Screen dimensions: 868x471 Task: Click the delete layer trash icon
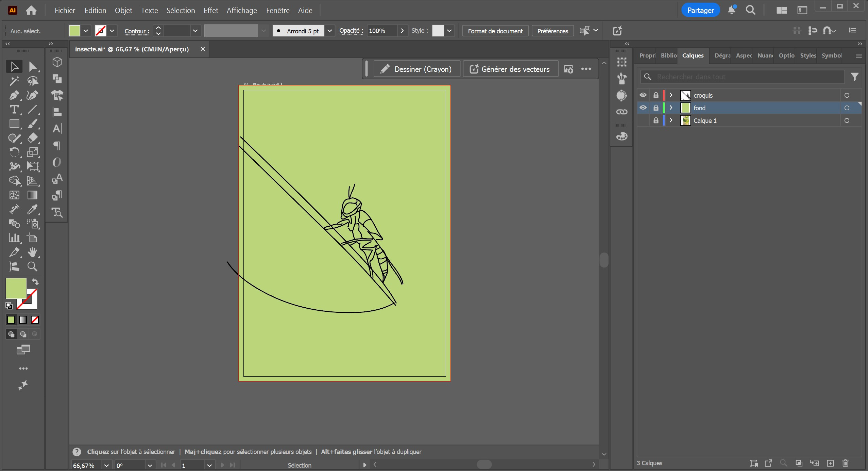846,463
